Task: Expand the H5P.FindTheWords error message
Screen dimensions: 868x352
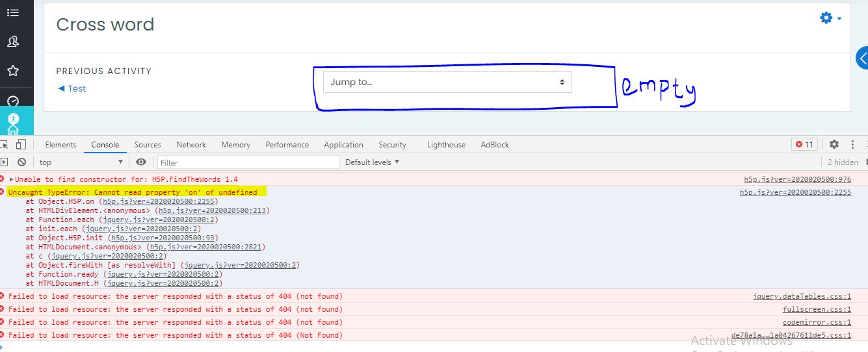Action: [x=12, y=179]
